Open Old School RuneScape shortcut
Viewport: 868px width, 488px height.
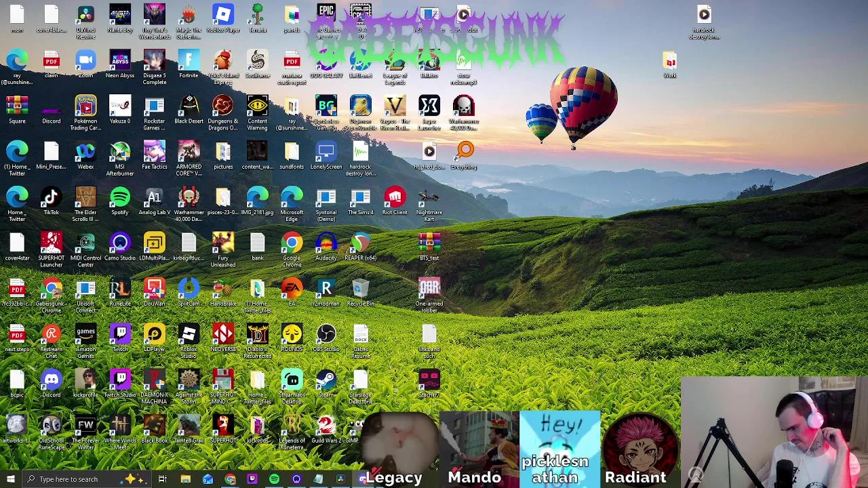(x=52, y=432)
